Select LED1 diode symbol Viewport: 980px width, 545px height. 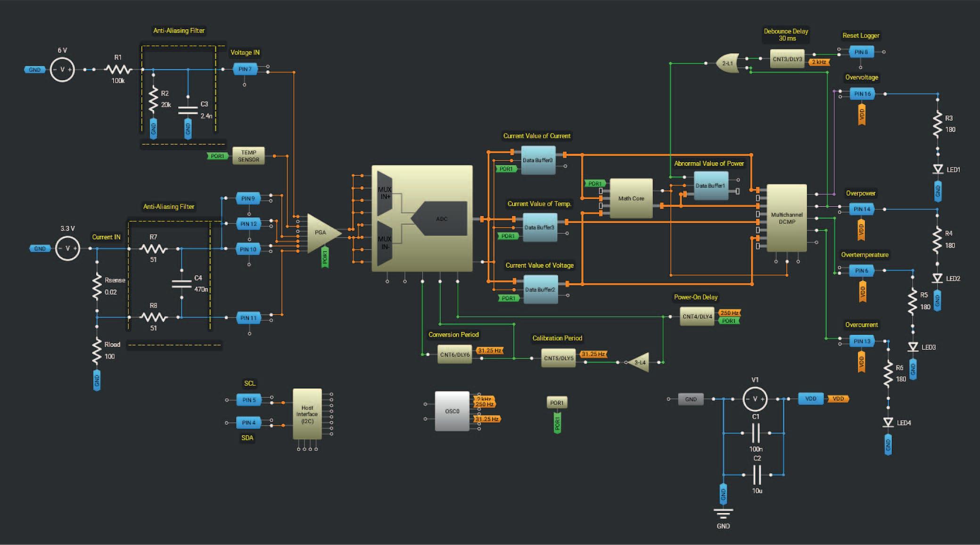(938, 169)
